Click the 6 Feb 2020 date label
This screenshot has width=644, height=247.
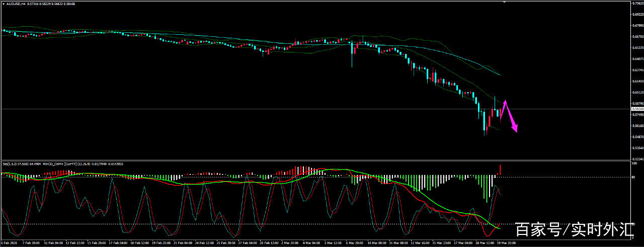click(9, 243)
